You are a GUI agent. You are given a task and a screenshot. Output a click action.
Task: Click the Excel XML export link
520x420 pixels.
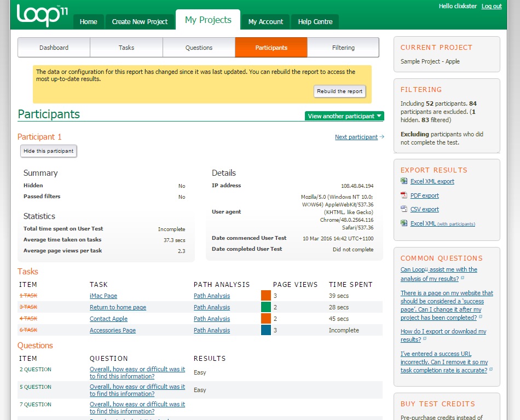(432, 181)
